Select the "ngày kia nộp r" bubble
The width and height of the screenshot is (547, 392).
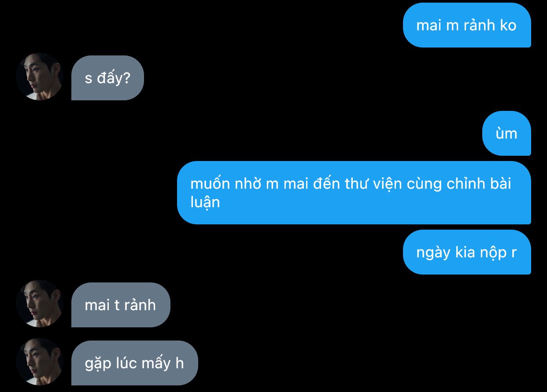[x=467, y=252]
